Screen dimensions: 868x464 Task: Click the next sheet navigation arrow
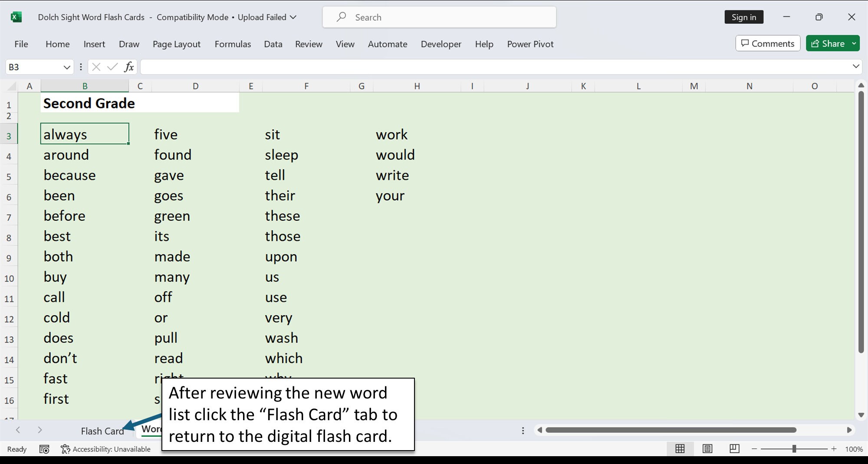click(39, 430)
